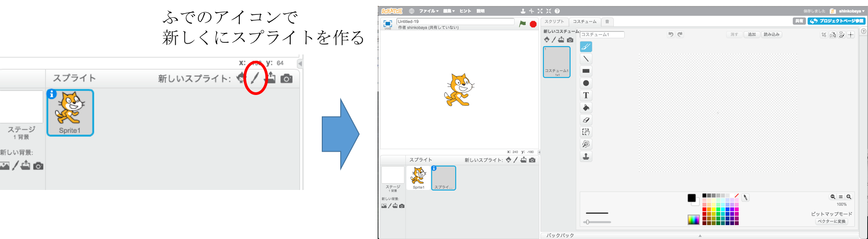The image size is (868, 239).
Task: Collapse stage with small arrow beside coordinates
Action: click(539, 152)
